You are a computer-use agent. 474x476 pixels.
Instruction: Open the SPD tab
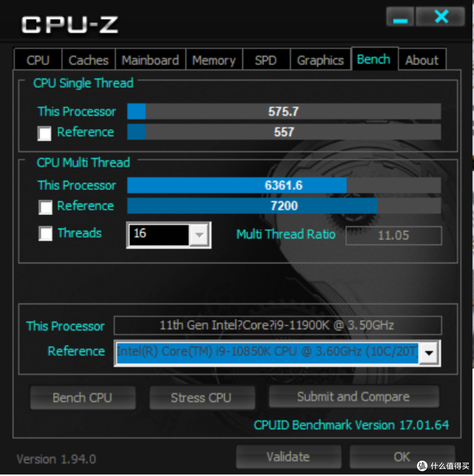coord(266,60)
